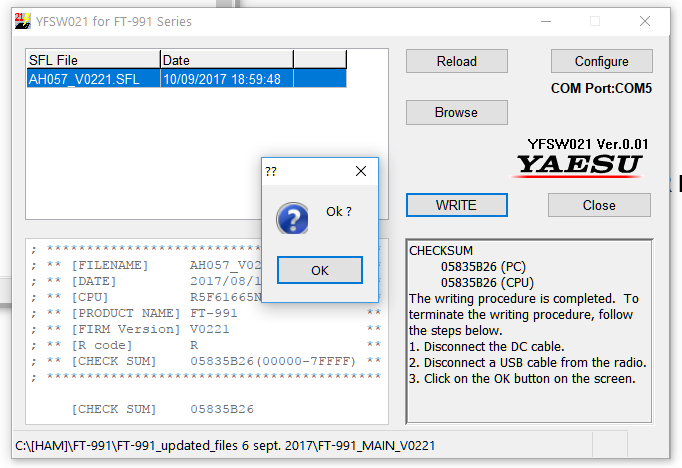Click the blue question mark icon
682x468 pixels.
(292, 218)
